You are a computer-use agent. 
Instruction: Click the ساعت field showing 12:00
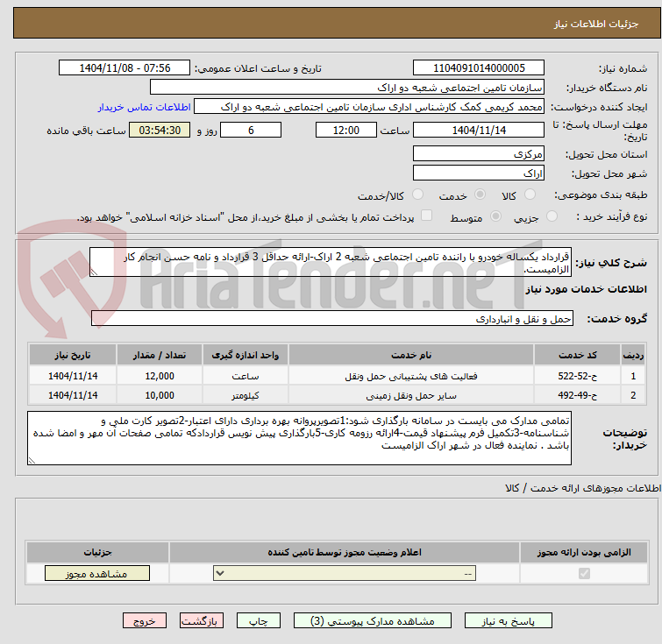click(345, 130)
